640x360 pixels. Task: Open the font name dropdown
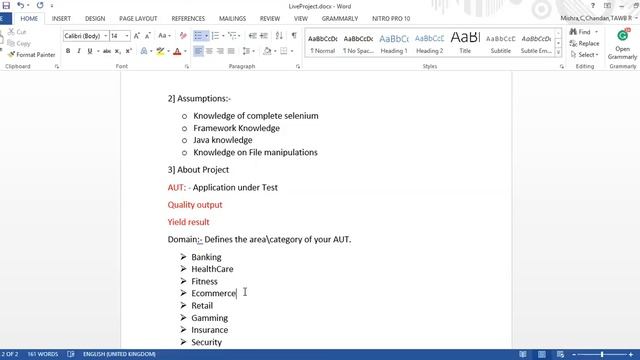pyautogui.click(x=105, y=36)
